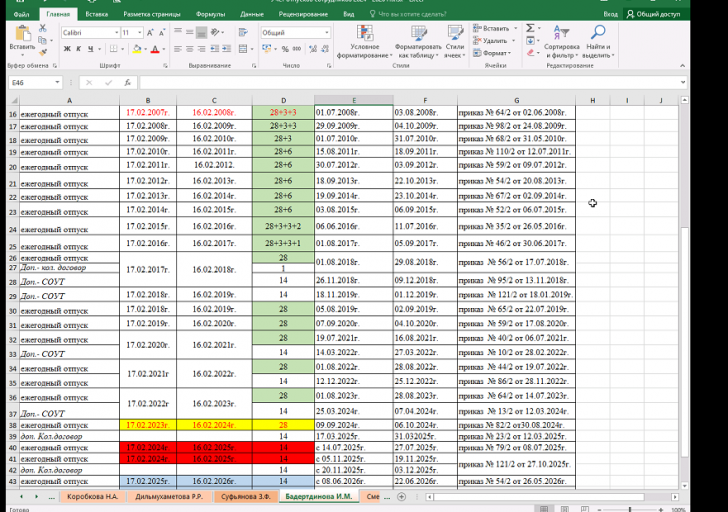Click the Increase Decimal icon
728x512 pixels.
313,49
